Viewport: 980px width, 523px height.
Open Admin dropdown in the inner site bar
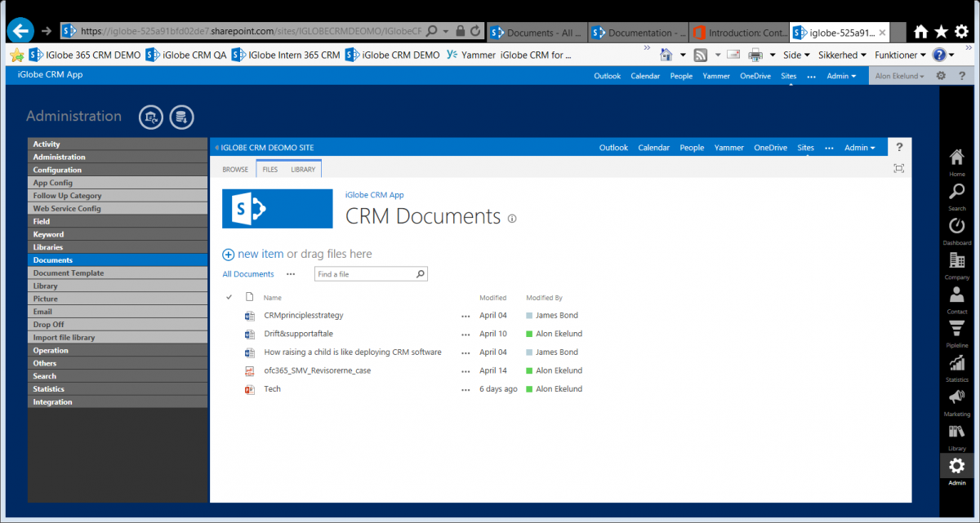[x=859, y=148]
